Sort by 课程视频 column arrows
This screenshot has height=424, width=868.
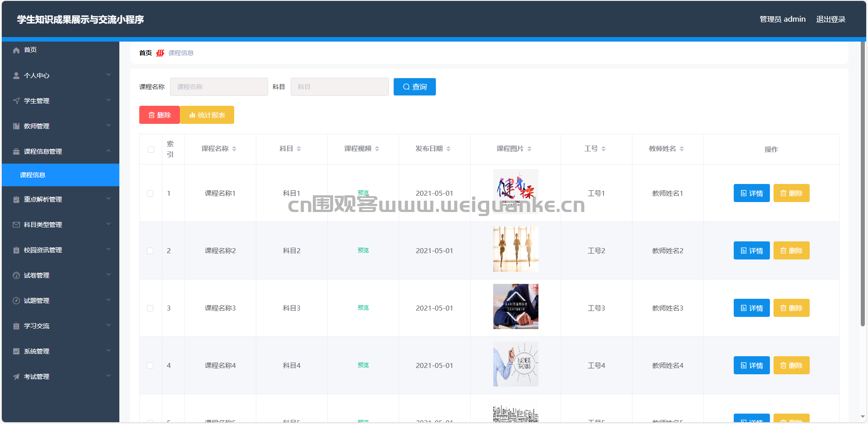[377, 149]
